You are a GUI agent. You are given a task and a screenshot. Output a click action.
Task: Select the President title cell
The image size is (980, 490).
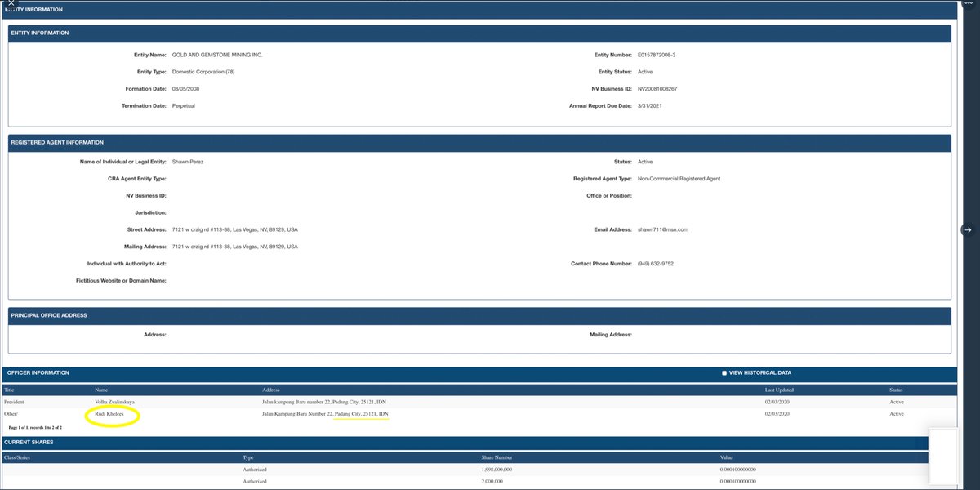(13, 402)
